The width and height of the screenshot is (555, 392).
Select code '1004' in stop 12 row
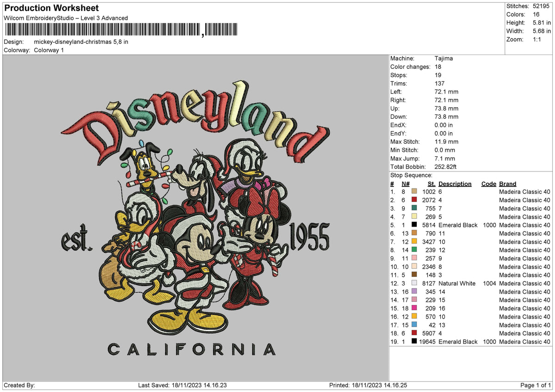489,283
